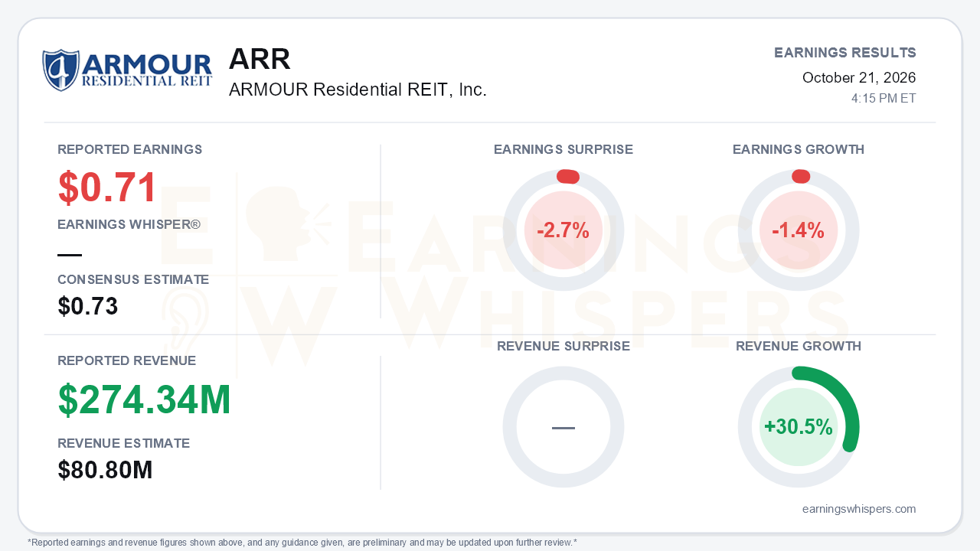Click the EARNINGS GROWTH heading

pos(799,149)
